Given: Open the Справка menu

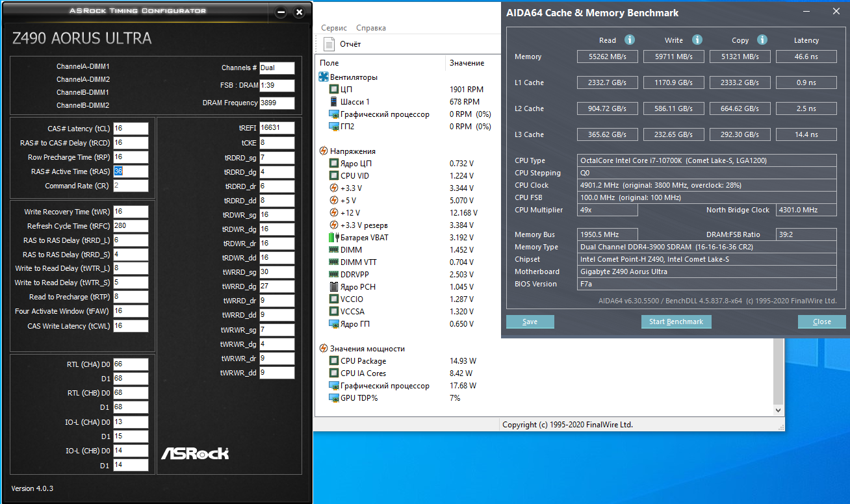Looking at the screenshot, I should tap(371, 28).
